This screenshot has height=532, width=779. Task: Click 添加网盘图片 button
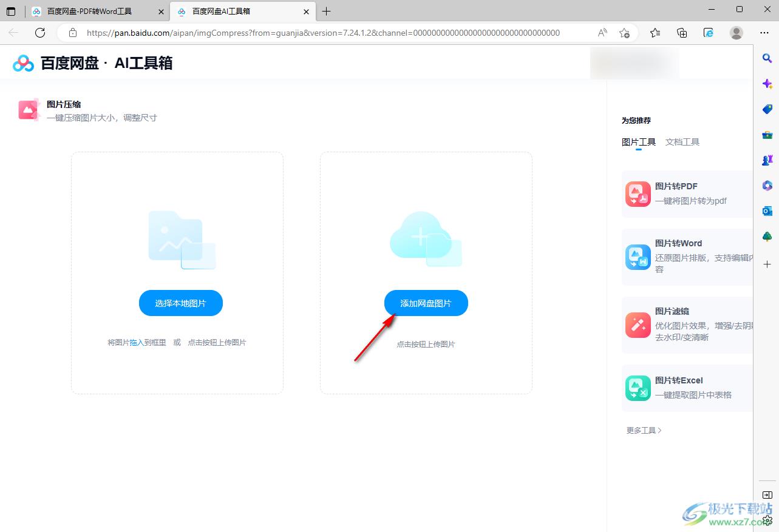pos(426,303)
